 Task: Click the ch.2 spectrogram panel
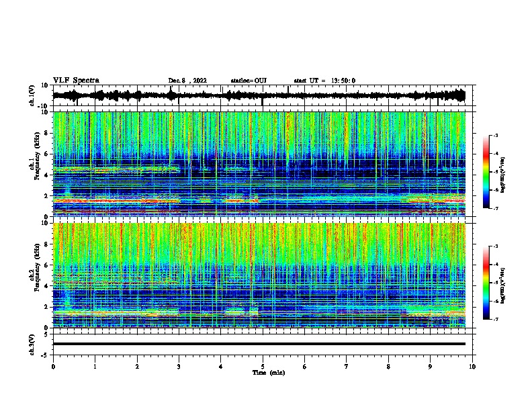coord(259,275)
